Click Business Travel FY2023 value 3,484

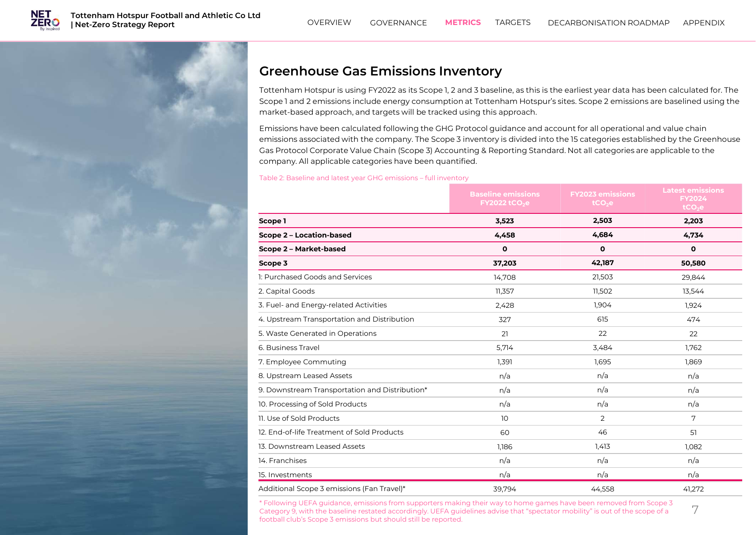pyautogui.click(x=603, y=347)
